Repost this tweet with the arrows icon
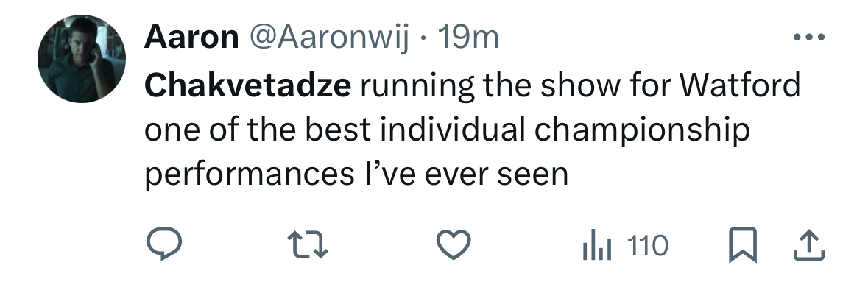Screen dimensions: 868x293 (308, 245)
